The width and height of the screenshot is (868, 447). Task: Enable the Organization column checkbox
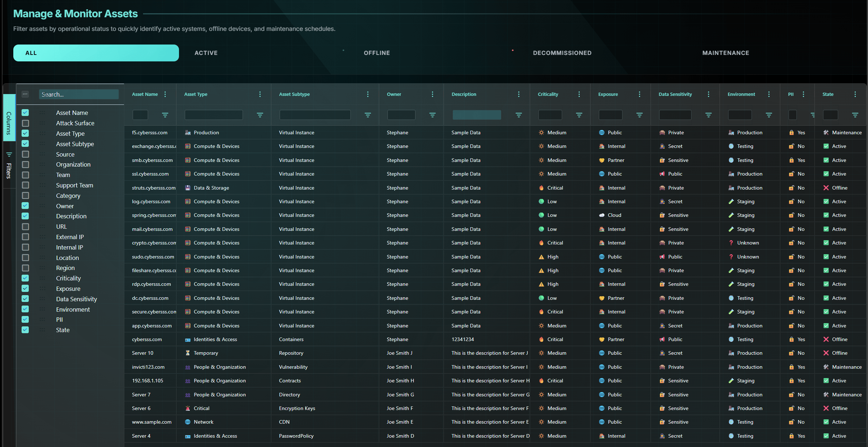coord(25,164)
